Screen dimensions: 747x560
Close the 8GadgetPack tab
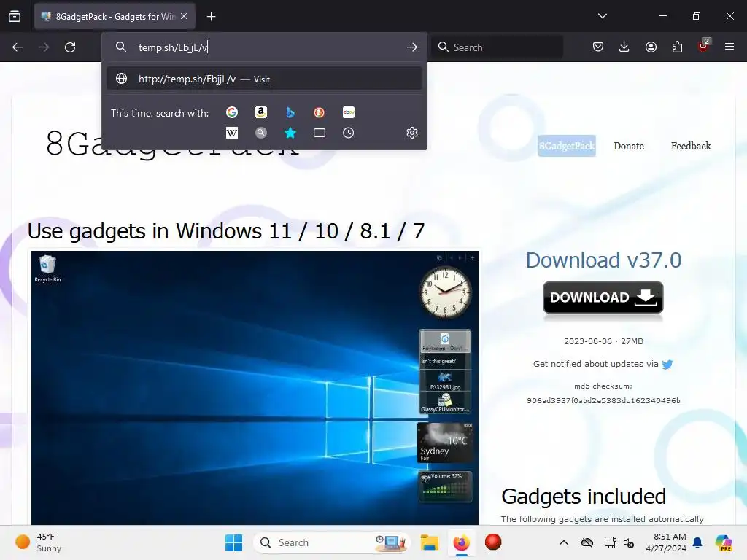tap(184, 16)
